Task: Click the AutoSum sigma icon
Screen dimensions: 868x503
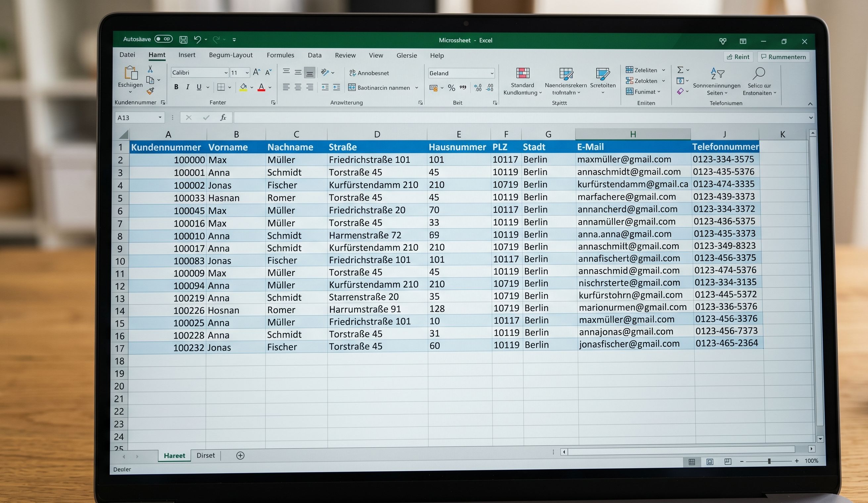Action: click(680, 70)
